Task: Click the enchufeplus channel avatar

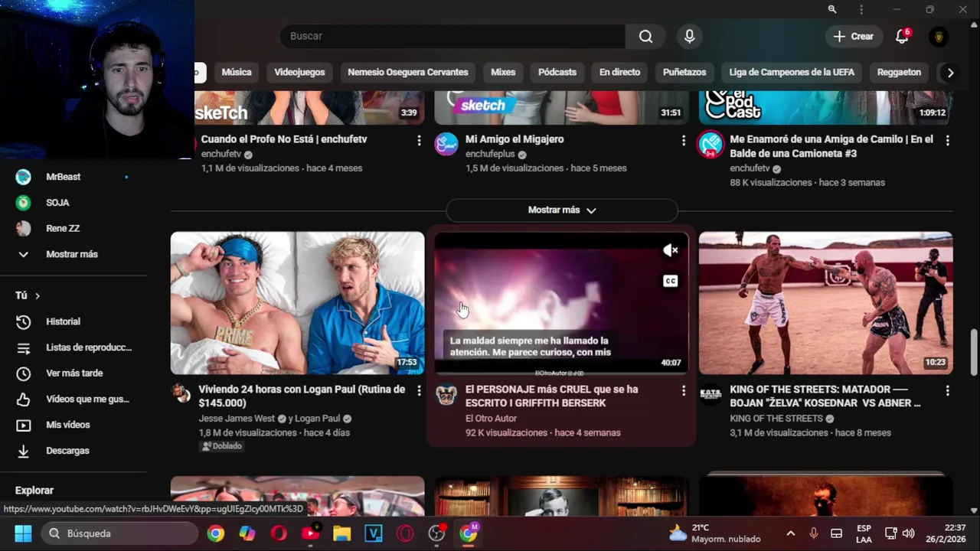Action: click(446, 144)
